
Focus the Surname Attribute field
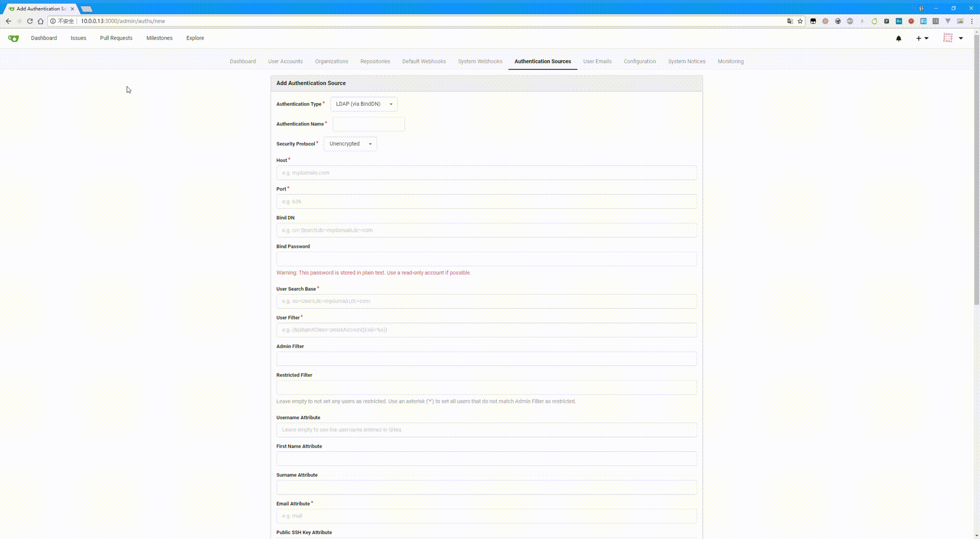click(x=486, y=487)
